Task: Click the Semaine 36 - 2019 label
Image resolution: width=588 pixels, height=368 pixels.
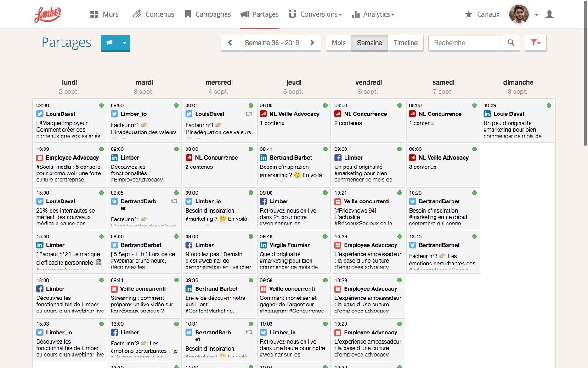Action: pos(271,43)
